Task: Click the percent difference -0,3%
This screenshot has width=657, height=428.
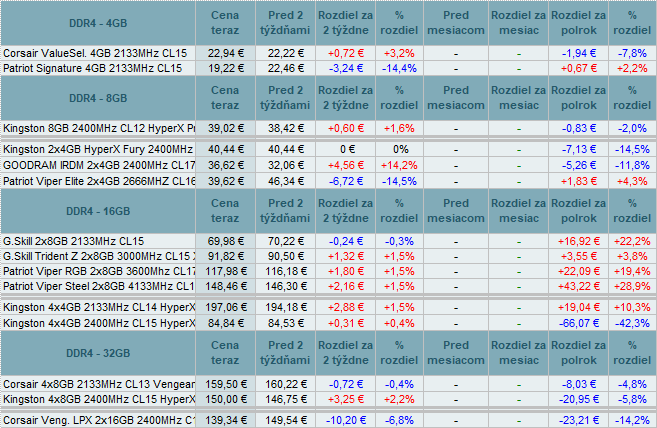Action: click(399, 241)
